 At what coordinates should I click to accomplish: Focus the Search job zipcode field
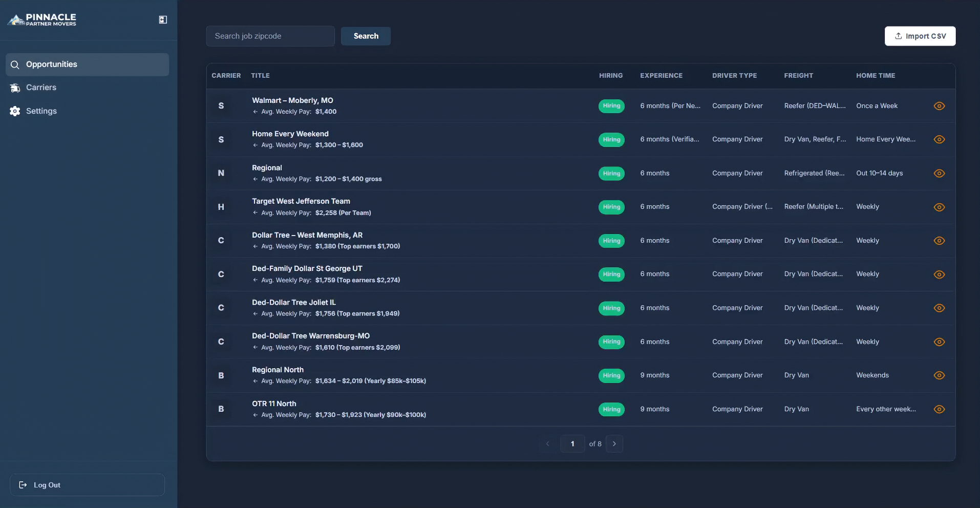point(270,36)
